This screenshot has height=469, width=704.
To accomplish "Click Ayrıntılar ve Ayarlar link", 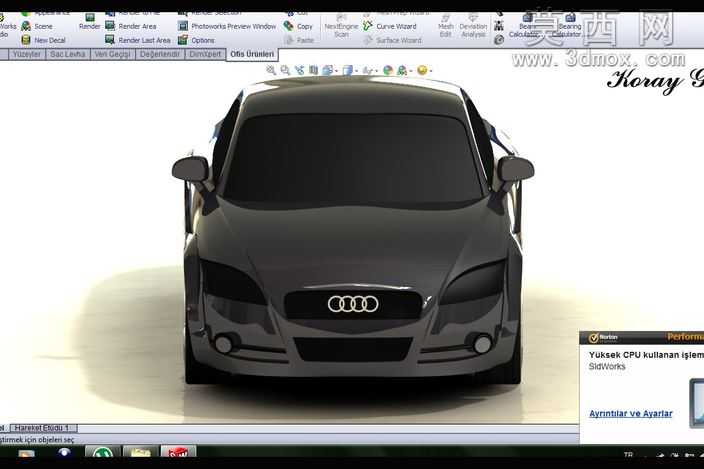I will click(x=631, y=413).
